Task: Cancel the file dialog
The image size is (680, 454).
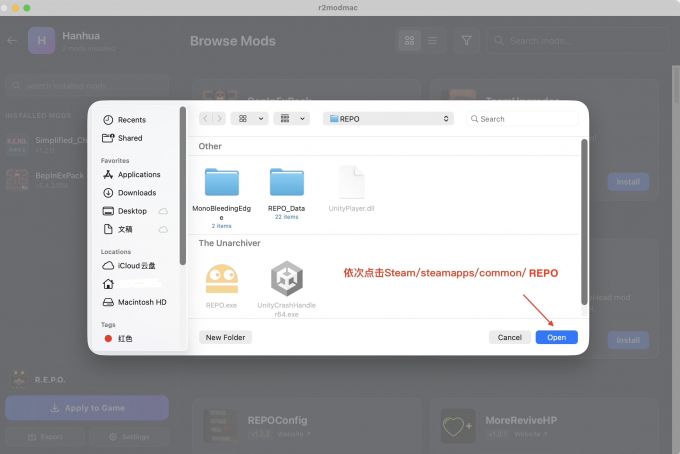Action: point(510,337)
